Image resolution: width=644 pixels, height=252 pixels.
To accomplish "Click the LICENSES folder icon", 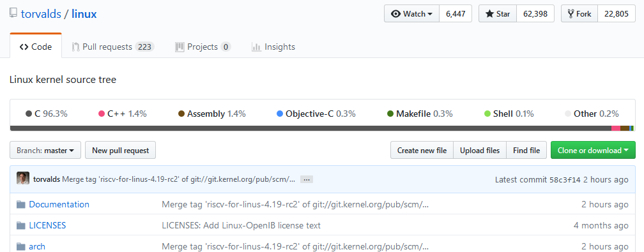I will (21, 225).
